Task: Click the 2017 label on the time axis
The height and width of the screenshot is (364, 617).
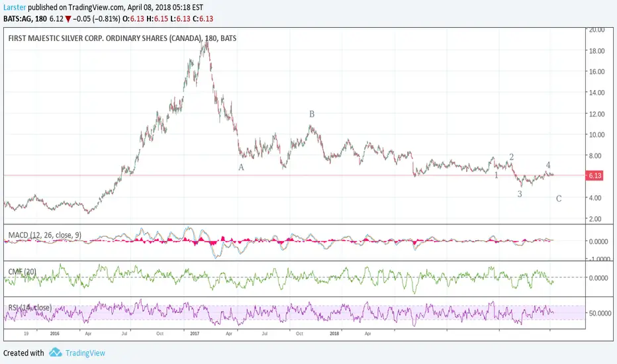Action: coord(195,334)
